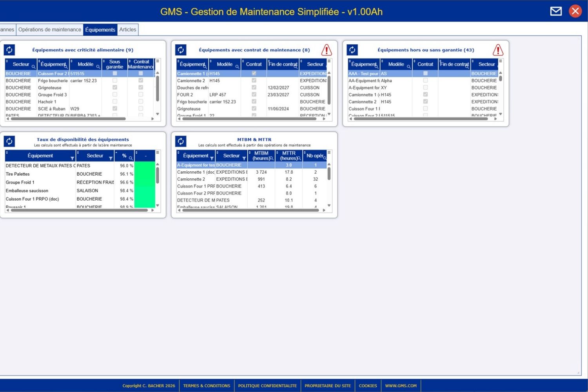Open TERMES & CONDITIONS footer link
The height and width of the screenshot is (392, 588).
pyautogui.click(x=207, y=386)
